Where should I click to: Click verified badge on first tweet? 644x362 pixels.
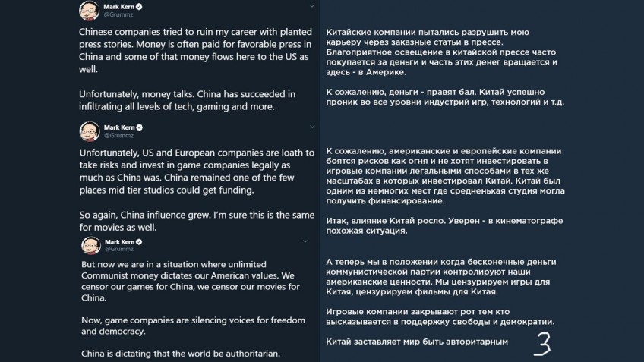(x=139, y=7)
